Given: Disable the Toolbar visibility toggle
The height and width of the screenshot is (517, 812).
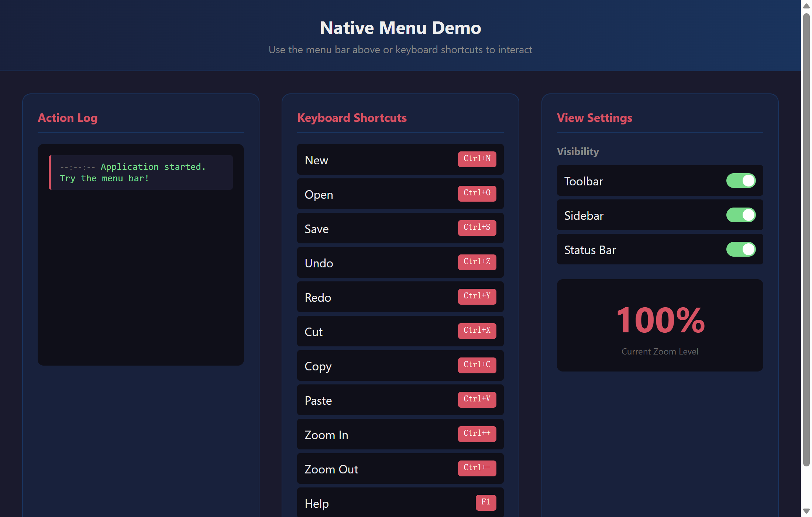Looking at the screenshot, I should (x=740, y=181).
